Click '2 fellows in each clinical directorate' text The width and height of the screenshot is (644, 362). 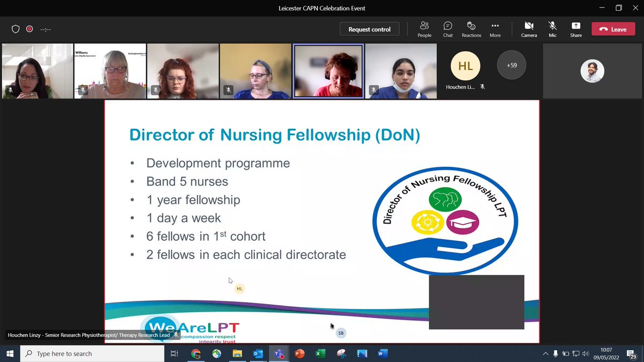pyautogui.click(x=246, y=255)
